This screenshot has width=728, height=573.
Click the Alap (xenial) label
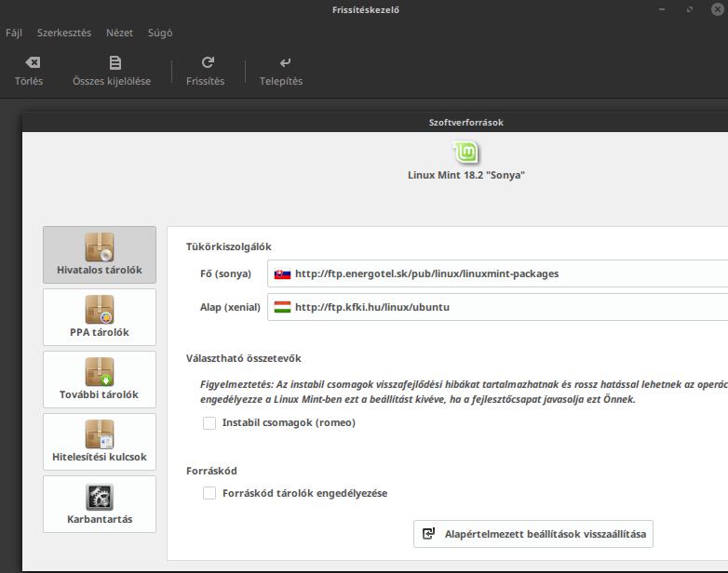pos(230,307)
